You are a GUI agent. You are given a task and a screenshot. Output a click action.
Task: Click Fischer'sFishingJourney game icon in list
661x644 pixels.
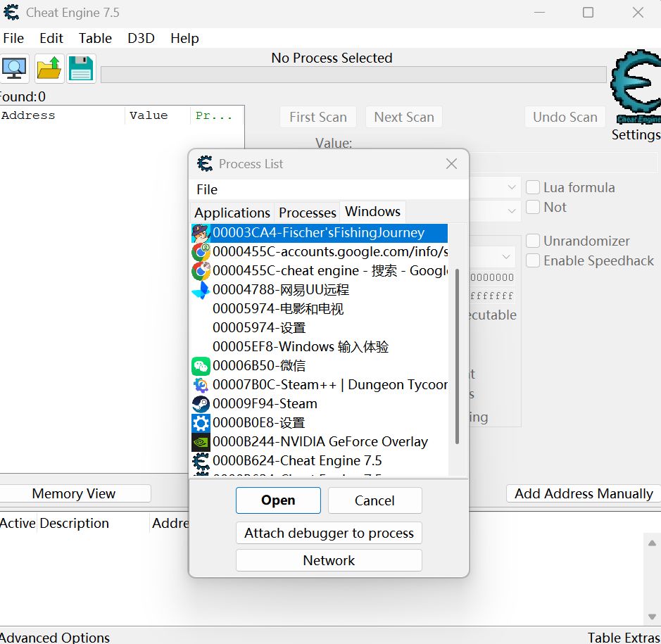201,233
